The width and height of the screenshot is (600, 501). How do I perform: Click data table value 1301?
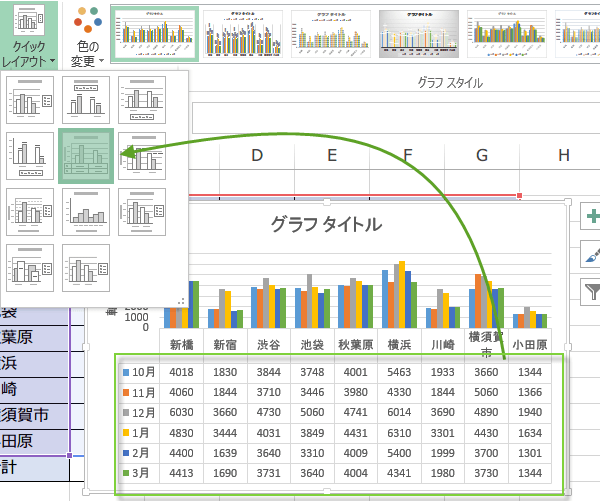tap(530, 453)
